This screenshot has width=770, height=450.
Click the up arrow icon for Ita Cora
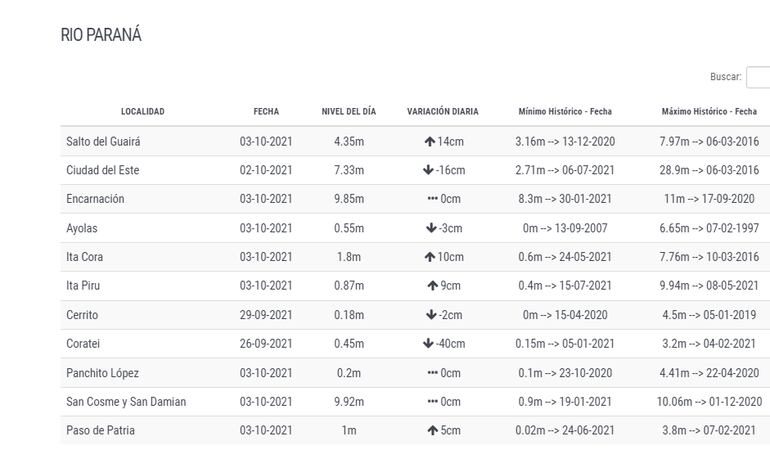(x=429, y=257)
